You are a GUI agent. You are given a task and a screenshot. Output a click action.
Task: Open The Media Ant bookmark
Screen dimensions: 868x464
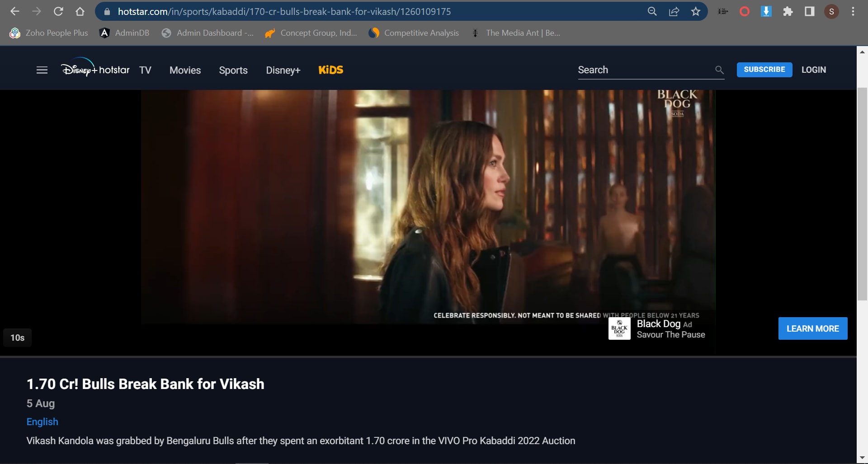click(515, 33)
